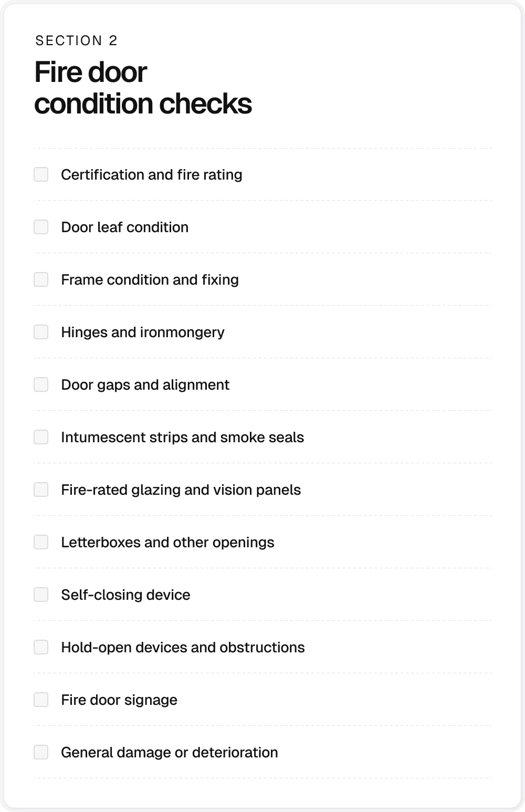The width and height of the screenshot is (525, 812).
Task: Select the Door leaf condition label text
Action: point(124,227)
